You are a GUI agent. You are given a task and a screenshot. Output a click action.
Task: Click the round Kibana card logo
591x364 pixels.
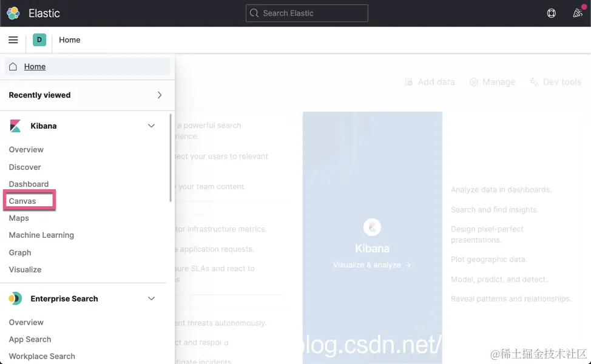click(x=372, y=227)
